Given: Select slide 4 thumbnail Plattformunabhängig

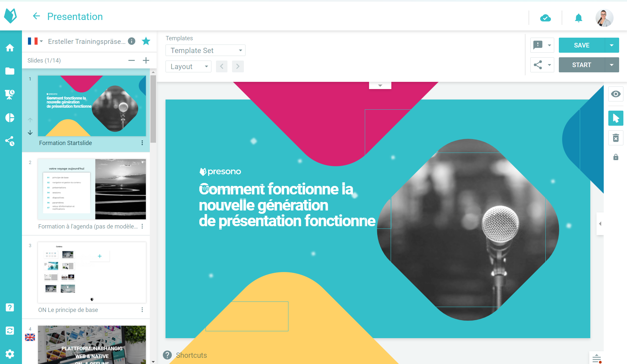Looking at the screenshot, I should 92,345.
